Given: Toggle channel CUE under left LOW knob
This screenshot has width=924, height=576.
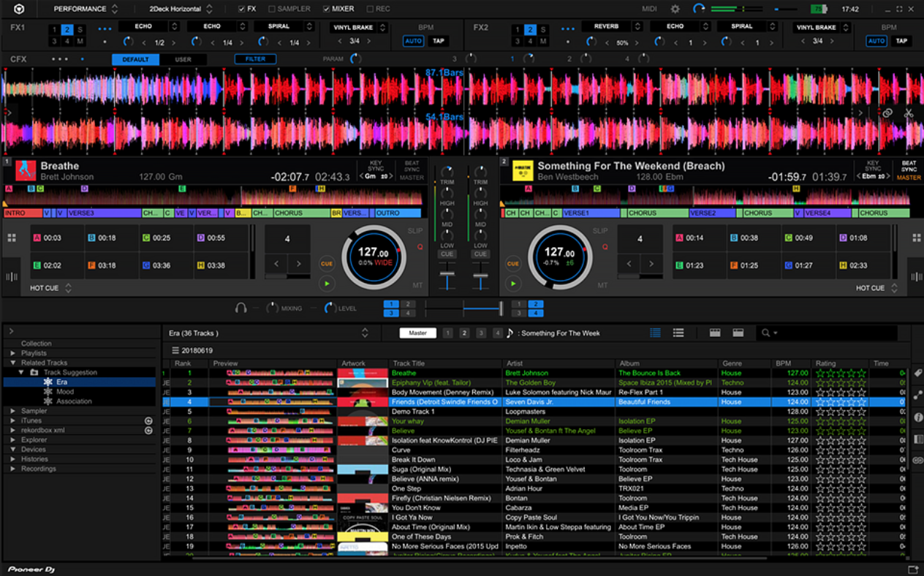Looking at the screenshot, I should click(445, 254).
